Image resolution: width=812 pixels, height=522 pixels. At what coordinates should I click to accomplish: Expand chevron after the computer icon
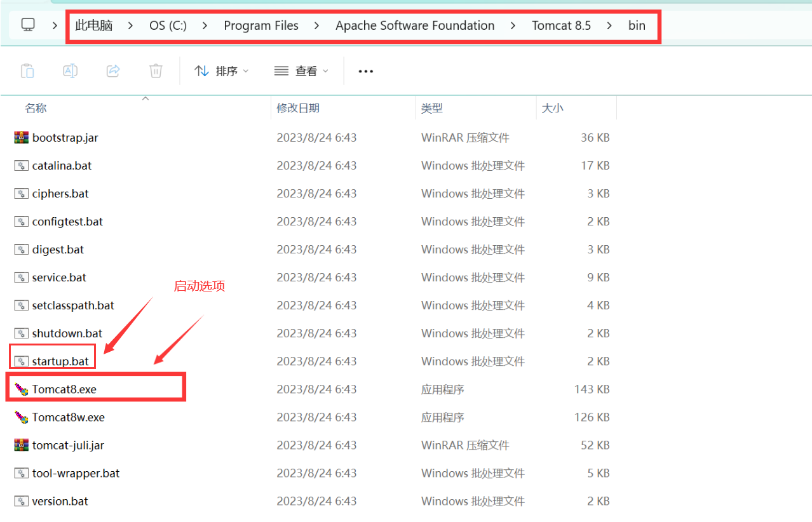click(55, 25)
